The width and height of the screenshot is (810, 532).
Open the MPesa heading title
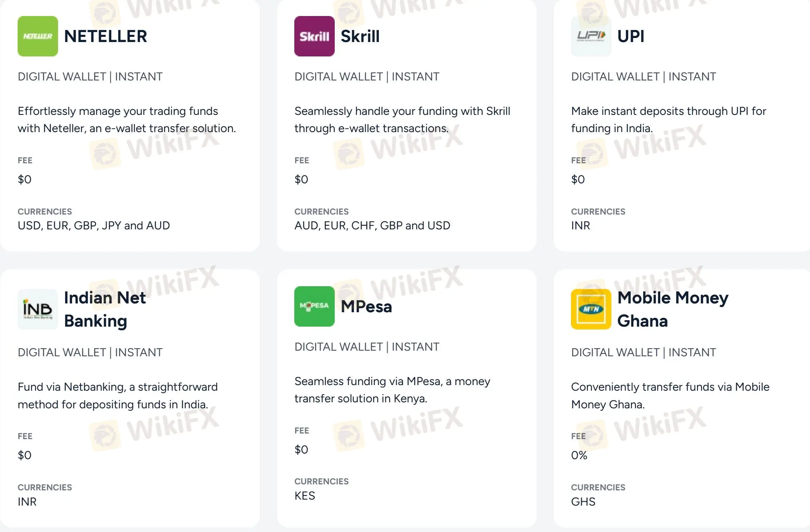[x=366, y=307]
